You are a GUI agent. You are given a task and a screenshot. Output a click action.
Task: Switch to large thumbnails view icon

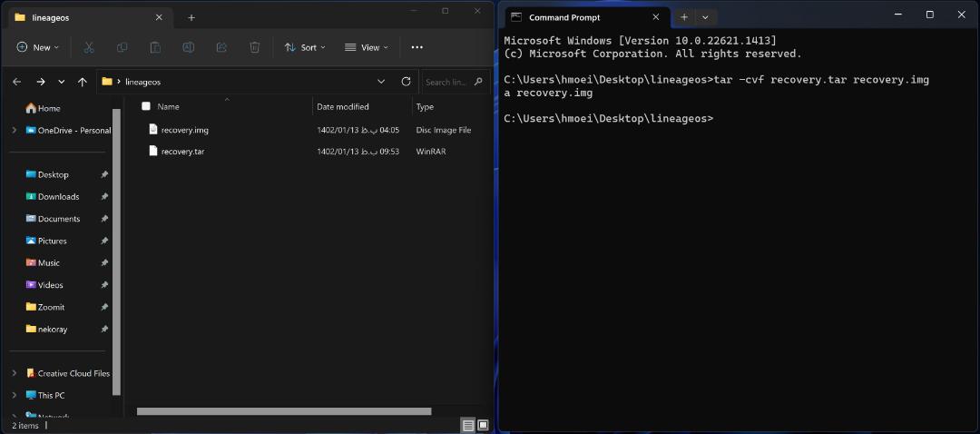click(483, 425)
